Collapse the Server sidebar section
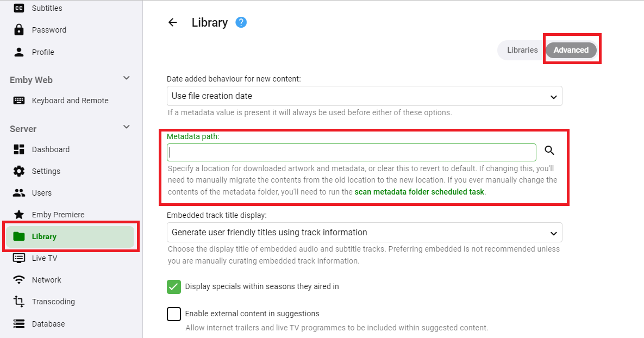 click(x=127, y=127)
